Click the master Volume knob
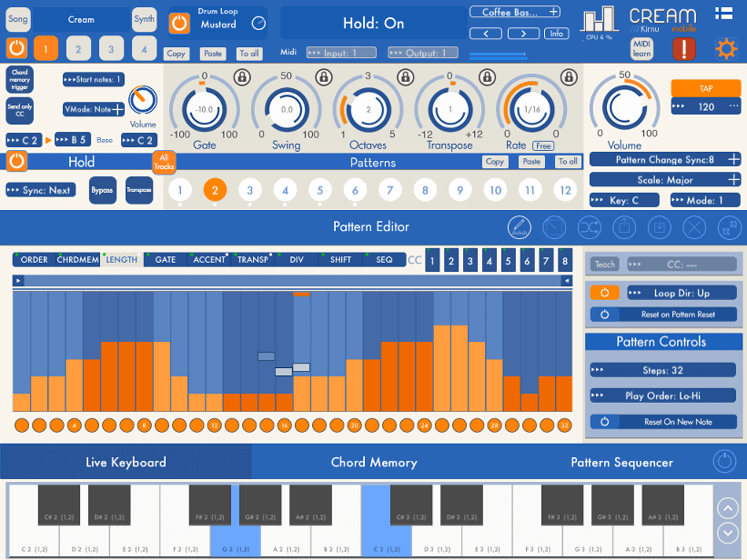Image resolution: width=747 pixels, height=560 pixels. (x=624, y=107)
